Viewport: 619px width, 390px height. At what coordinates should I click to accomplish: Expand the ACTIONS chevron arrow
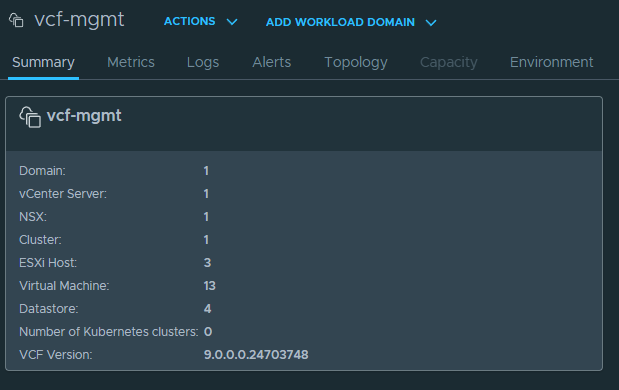(232, 22)
